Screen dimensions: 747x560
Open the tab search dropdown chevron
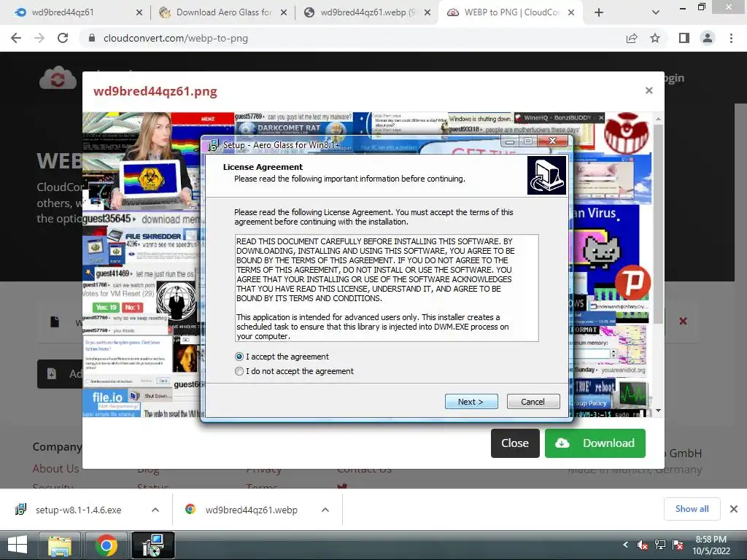[x=656, y=12]
